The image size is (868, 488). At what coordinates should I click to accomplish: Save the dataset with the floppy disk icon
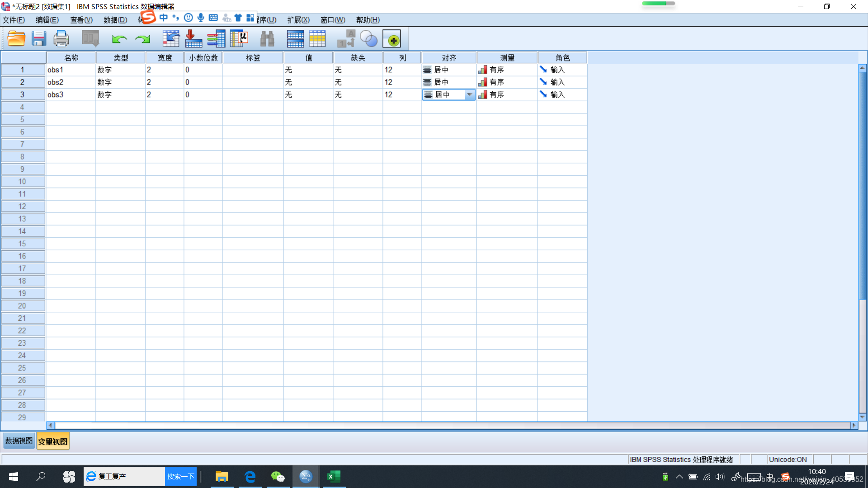tap(39, 39)
